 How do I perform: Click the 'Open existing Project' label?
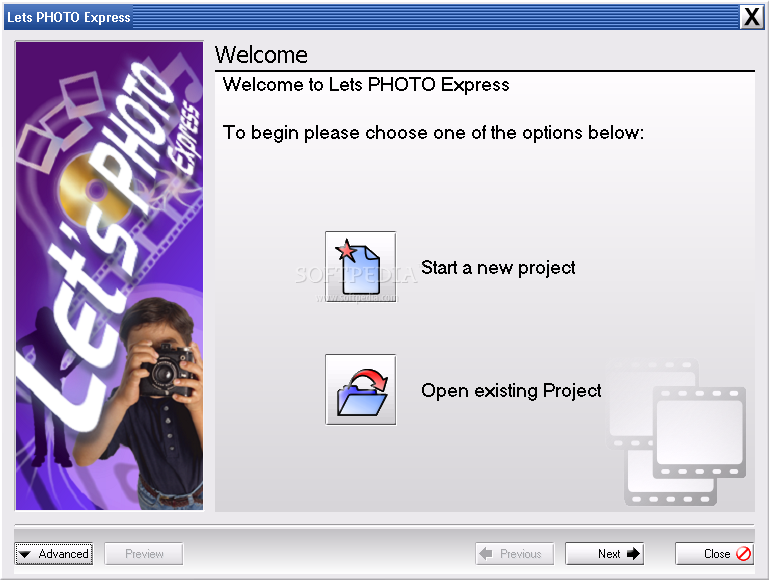point(511,391)
